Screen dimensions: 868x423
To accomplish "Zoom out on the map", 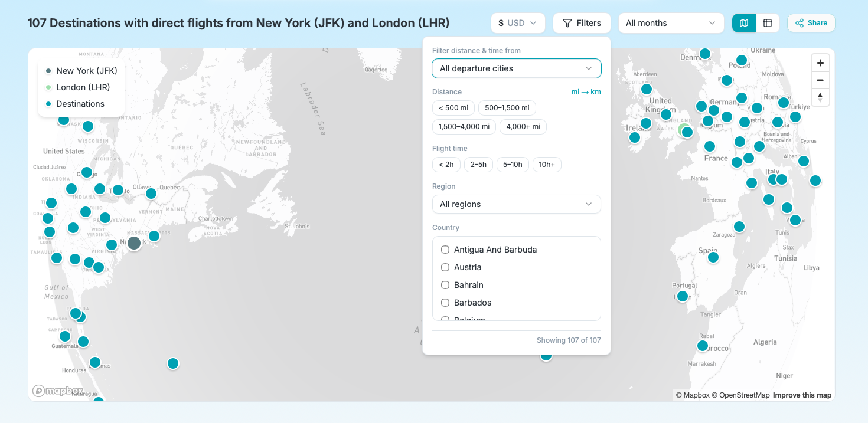I will pos(820,80).
